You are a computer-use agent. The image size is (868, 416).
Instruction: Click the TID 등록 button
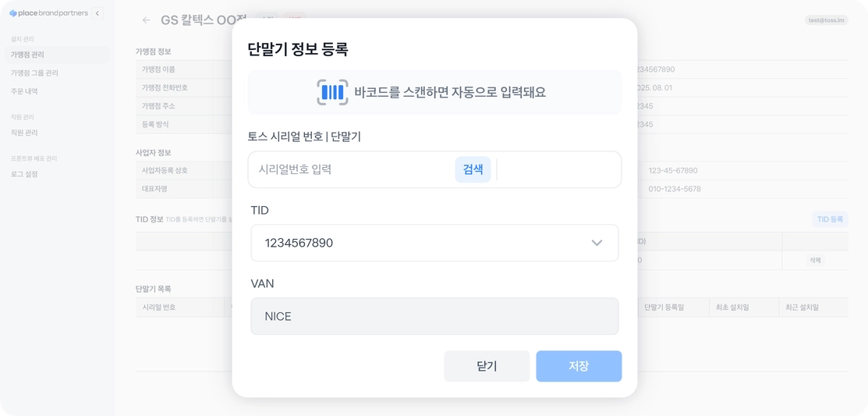pyautogui.click(x=830, y=219)
